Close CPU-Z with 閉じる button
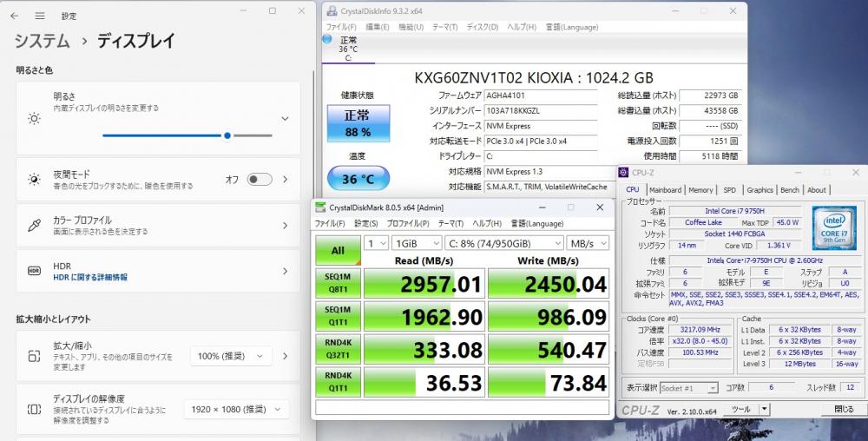The height and width of the screenshot is (441, 868). pyautogui.click(x=845, y=410)
